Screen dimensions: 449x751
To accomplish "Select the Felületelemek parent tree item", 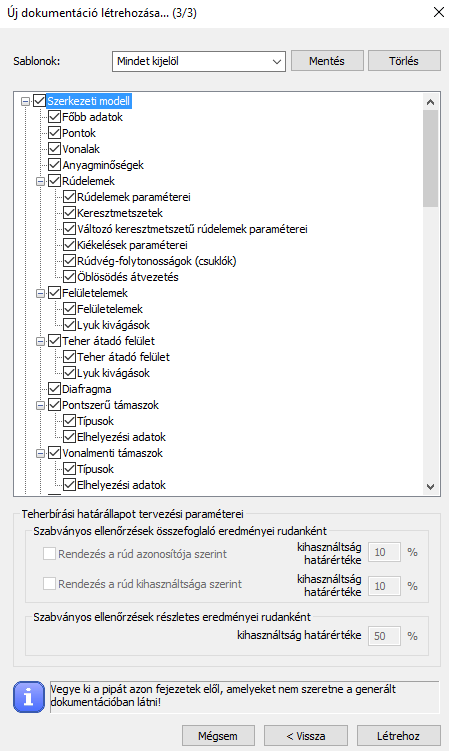I will coord(95,293).
